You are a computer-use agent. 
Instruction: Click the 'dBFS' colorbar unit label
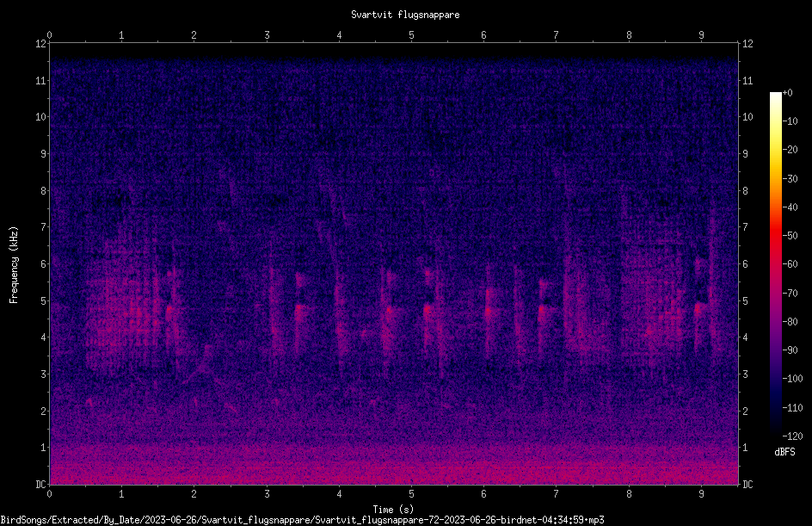pos(784,452)
